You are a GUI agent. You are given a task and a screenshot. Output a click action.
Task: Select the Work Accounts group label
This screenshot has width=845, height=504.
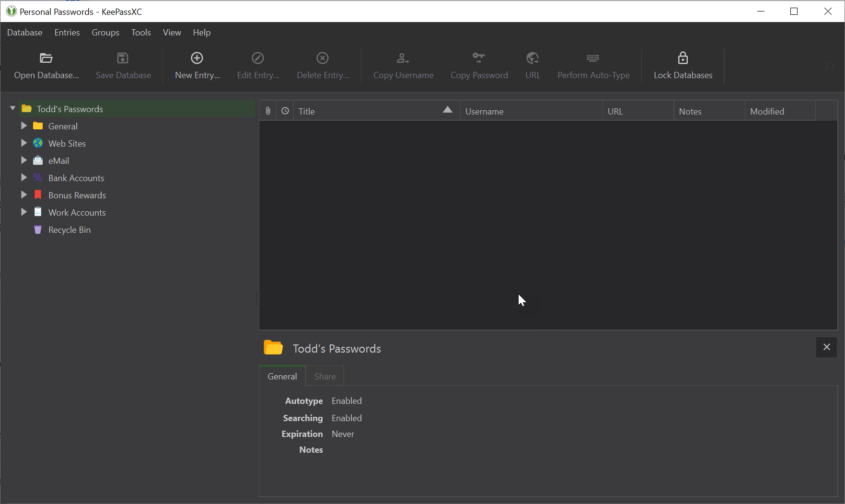tap(77, 213)
